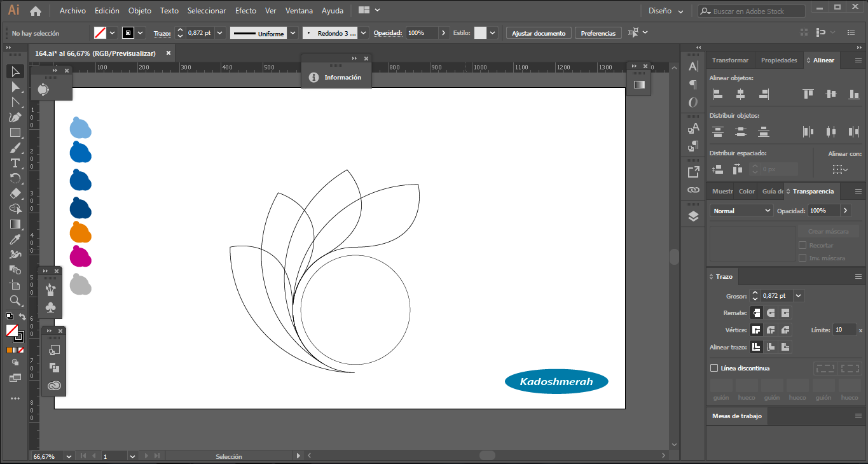Expand the Opacidad arrow in control bar
Image resolution: width=868 pixels, height=464 pixels.
(x=444, y=33)
